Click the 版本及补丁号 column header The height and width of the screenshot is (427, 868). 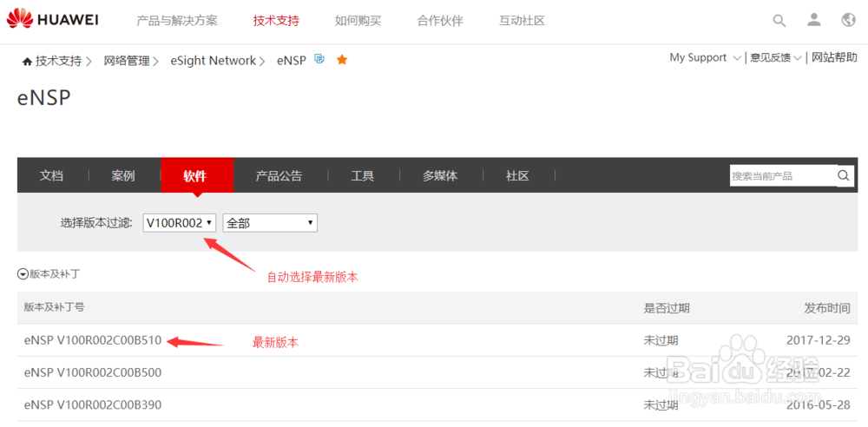(54, 307)
